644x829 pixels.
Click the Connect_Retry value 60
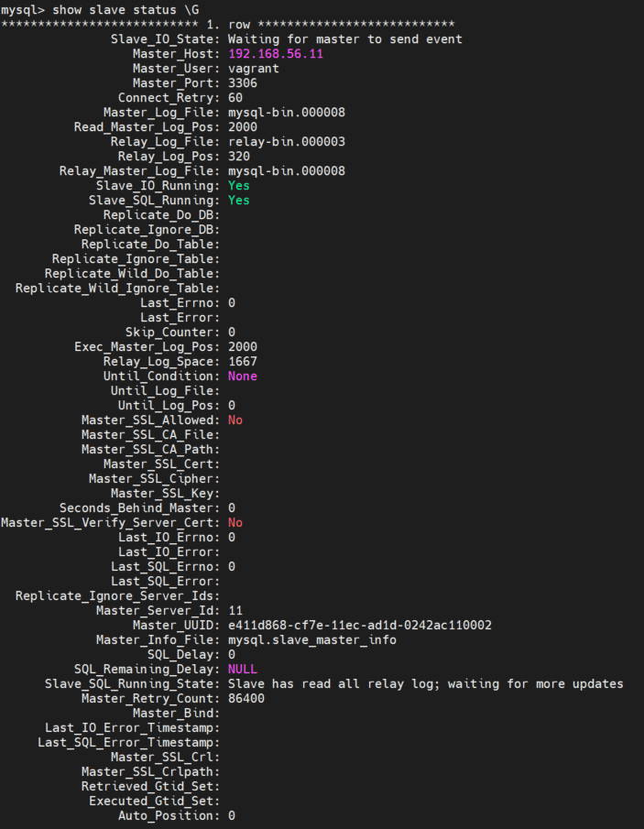click(x=235, y=98)
